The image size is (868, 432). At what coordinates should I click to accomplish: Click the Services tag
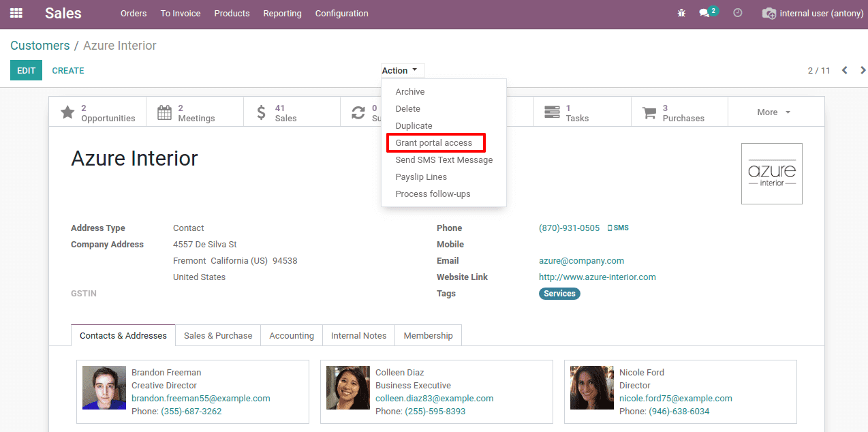(x=559, y=294)
